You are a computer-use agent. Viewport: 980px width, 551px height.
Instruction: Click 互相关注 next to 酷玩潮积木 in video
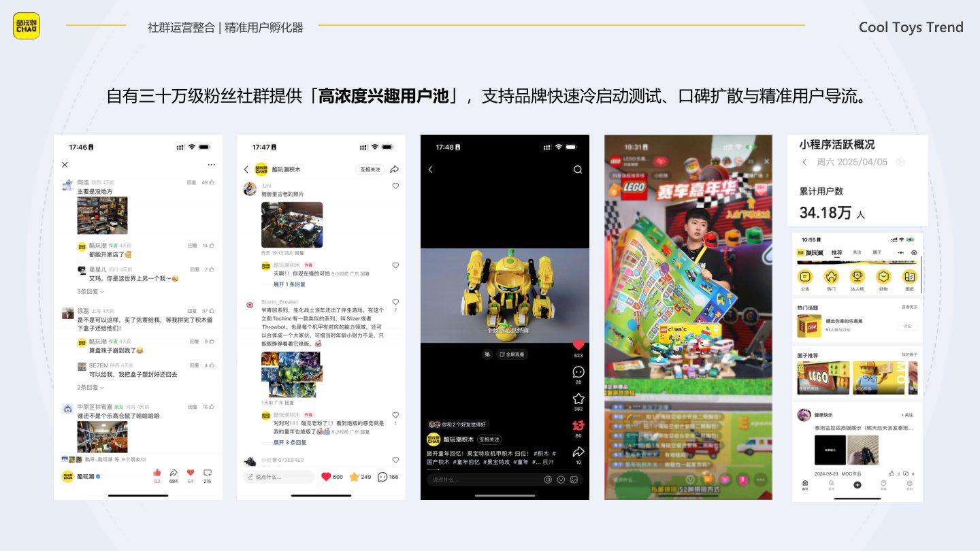(x=489, y=439)
